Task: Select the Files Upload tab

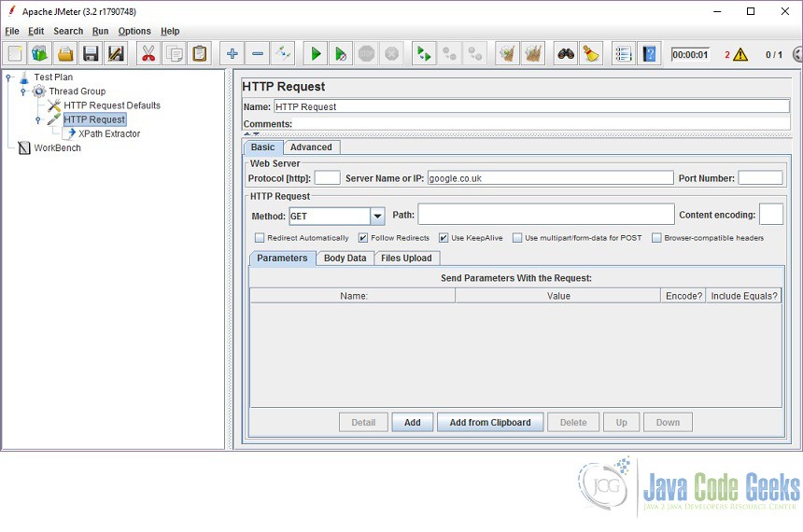Action: tap(406, 258)
